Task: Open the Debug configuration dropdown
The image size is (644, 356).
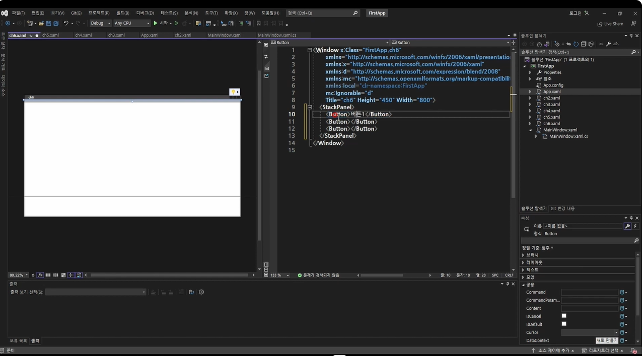Action: [100, 23]
